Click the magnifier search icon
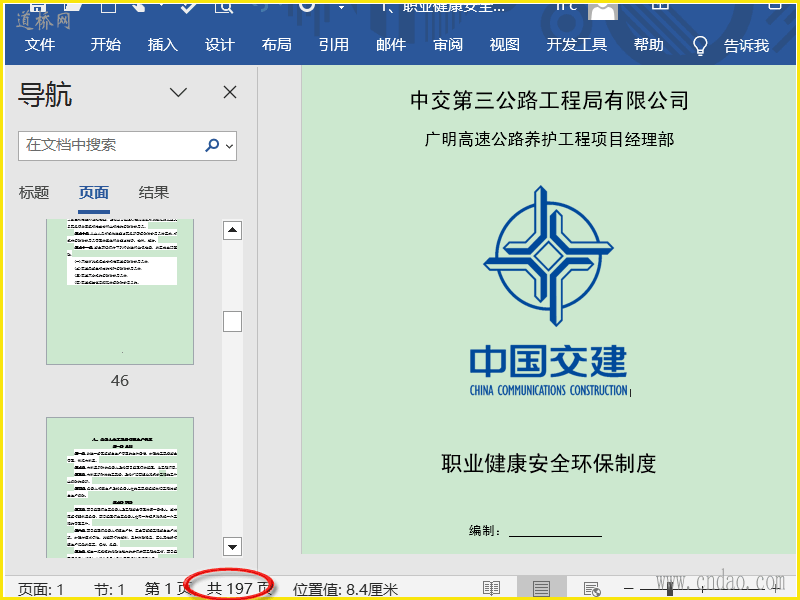The image size is (800, 600). click(212, 145)
